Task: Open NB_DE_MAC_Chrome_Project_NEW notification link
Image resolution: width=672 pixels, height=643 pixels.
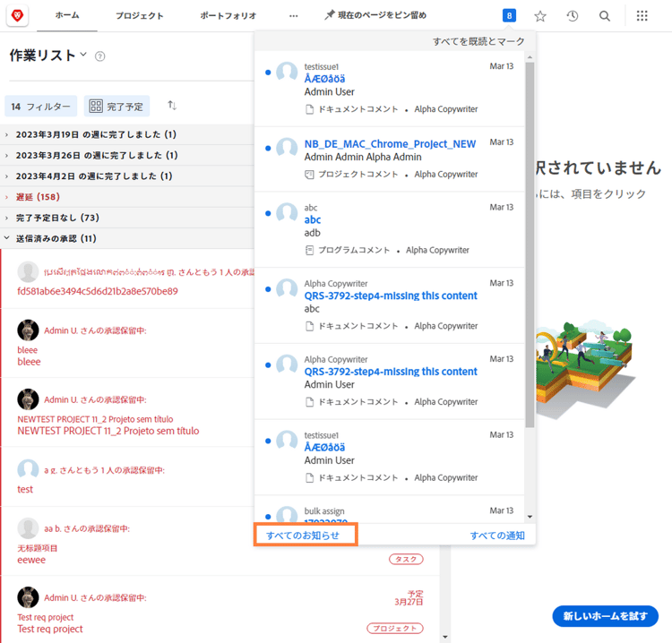Action: pos(390,144)
